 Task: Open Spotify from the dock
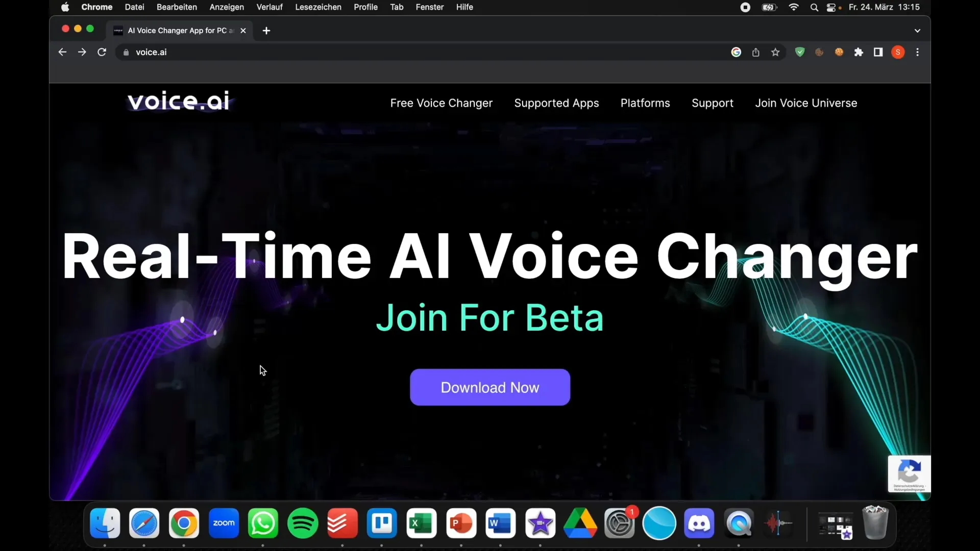tap(302, 523)
